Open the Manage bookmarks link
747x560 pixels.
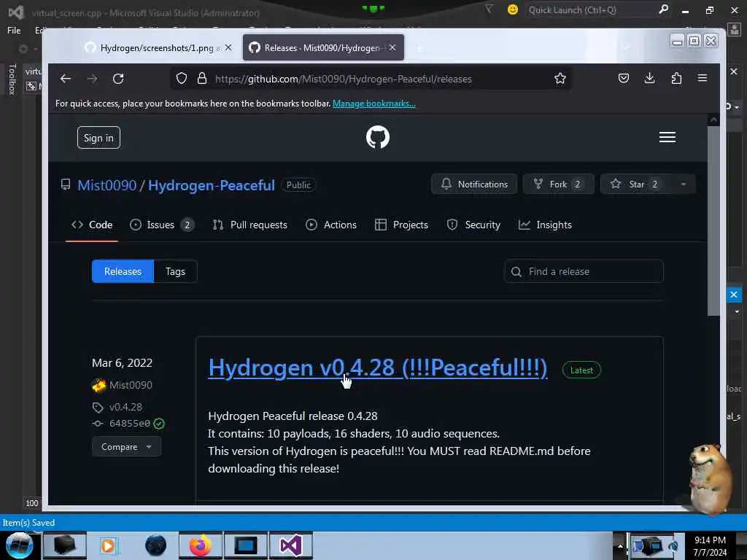point(374,104)
